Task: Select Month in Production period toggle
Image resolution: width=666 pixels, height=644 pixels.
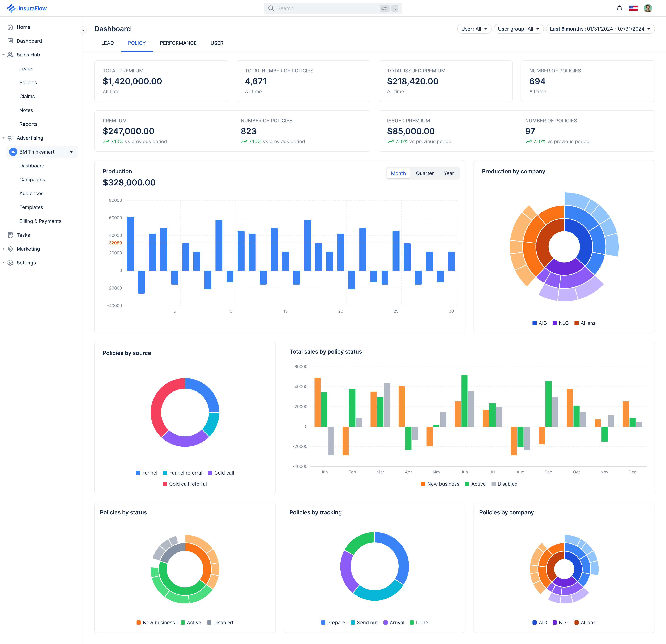Action: pyautogui.click(x=398, y=173)
